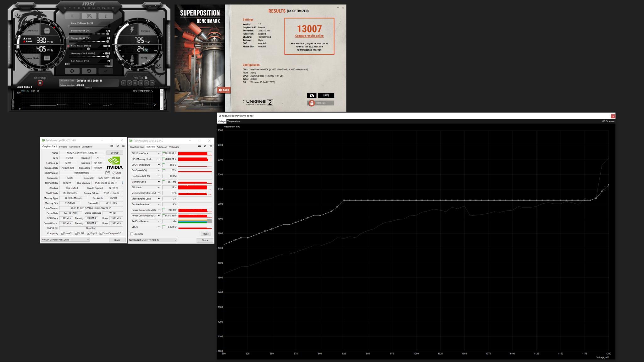Open the Memory Used sensor dropdown
The image size is (644, 362).
159,182
